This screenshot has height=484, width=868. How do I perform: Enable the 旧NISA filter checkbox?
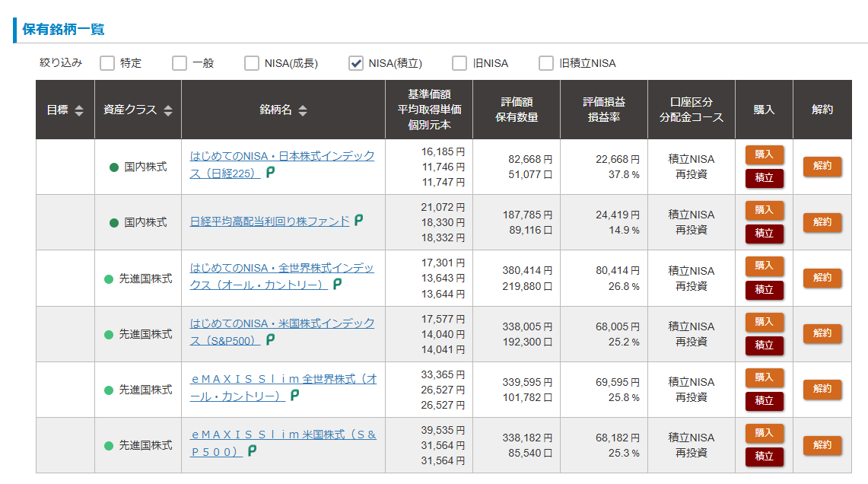(x=459, y=63)
